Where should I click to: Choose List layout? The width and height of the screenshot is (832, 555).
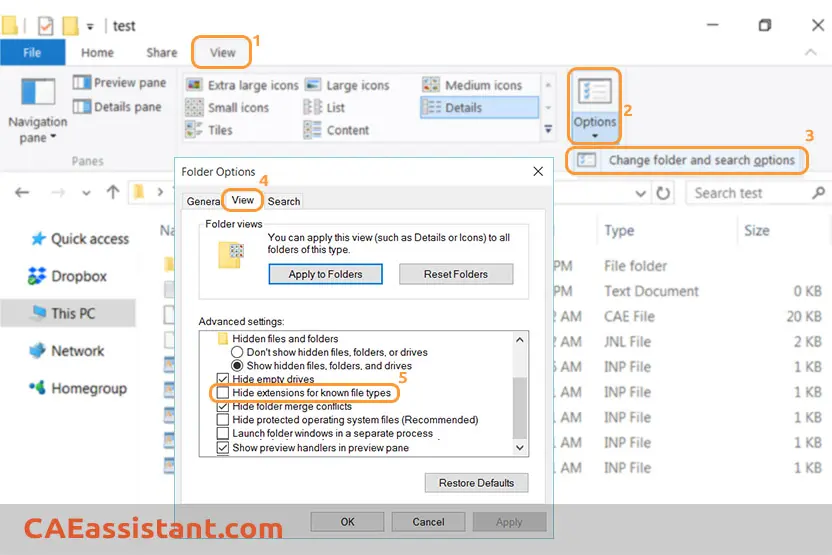pos(325,108)
